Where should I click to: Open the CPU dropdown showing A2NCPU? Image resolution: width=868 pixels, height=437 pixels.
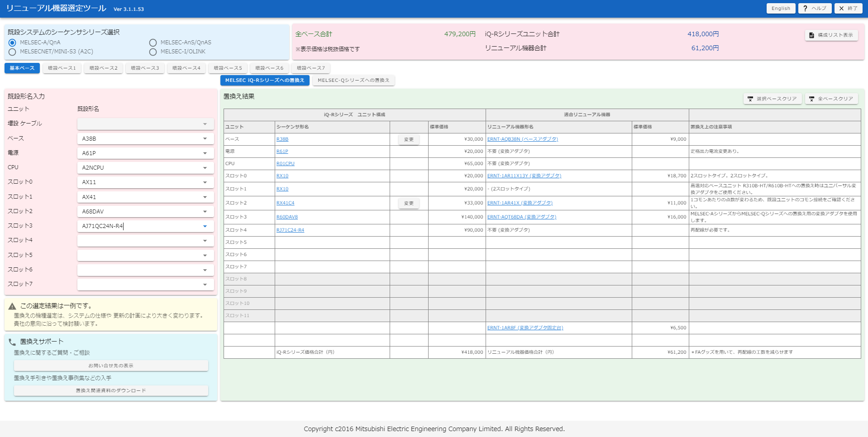[x=145, y=167]
